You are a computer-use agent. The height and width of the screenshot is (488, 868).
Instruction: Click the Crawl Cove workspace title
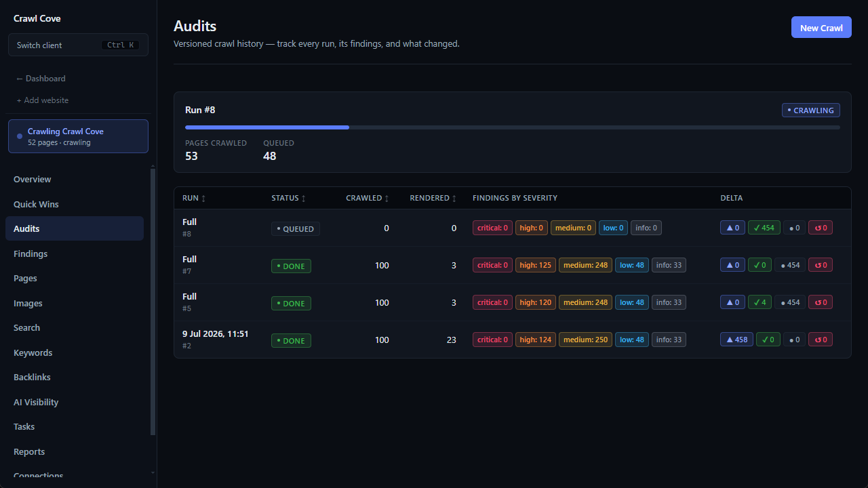click(x=37, y=18)
